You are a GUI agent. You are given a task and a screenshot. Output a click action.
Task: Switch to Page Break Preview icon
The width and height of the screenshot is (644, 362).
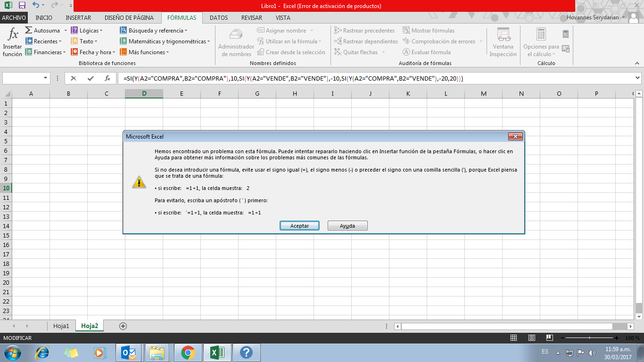(549, 338)
